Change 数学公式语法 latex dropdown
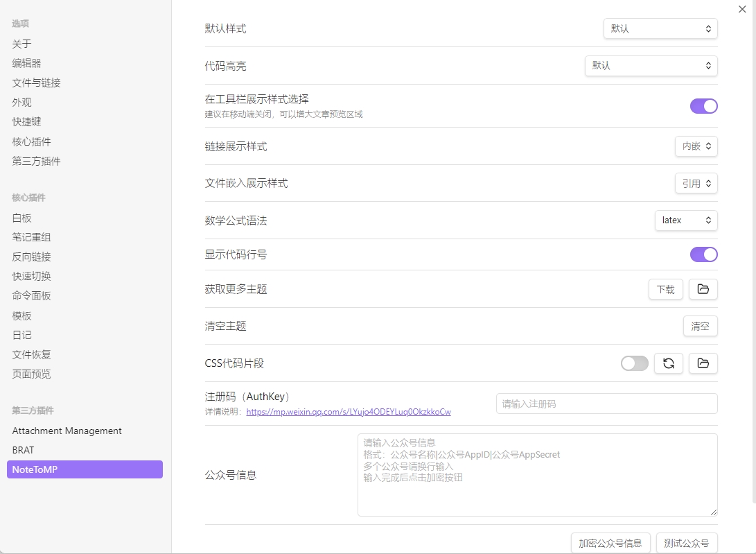This screenshot has height=554, width=756. [685, 220]
